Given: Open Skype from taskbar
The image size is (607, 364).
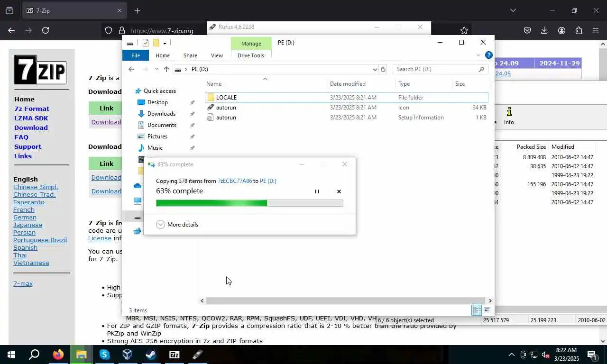Looking at the screenshot, I should (104, 354).
